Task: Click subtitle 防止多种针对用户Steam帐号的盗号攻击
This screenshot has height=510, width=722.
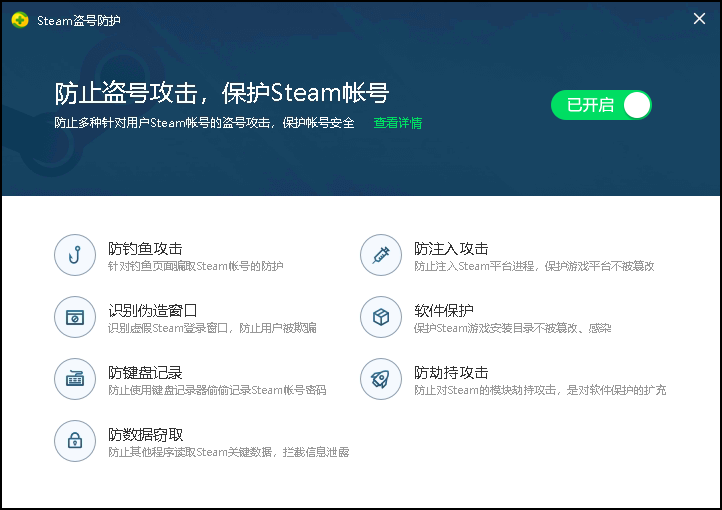Action: tap(162, 123)
